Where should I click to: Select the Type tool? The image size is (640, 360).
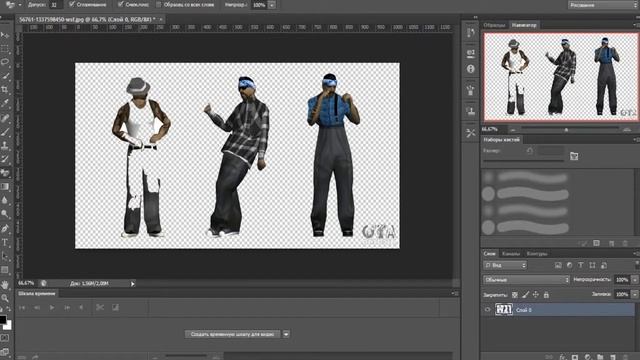click(5, 242)
